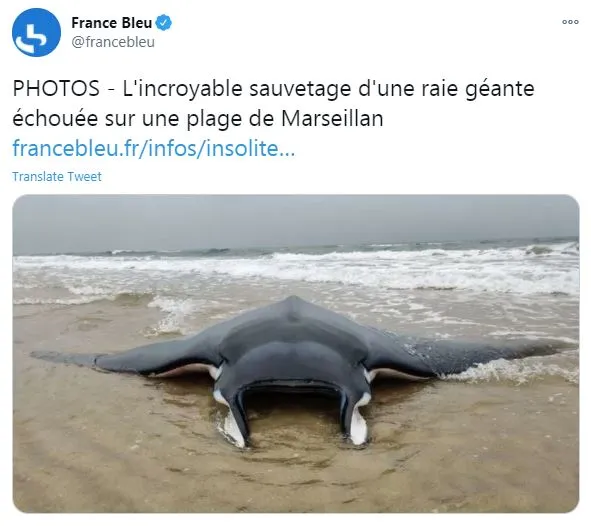Click the breaking waves in the photo
Viewport: 591px width, 526px height.
point(296,269)
